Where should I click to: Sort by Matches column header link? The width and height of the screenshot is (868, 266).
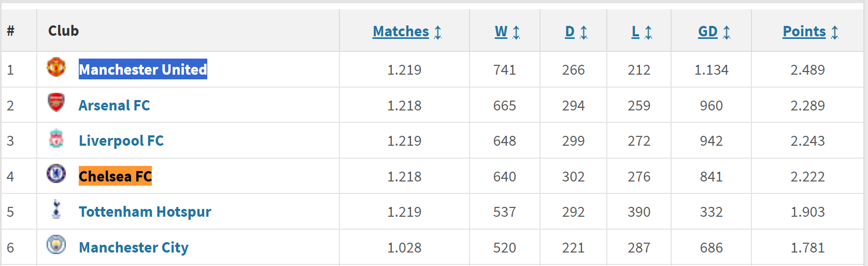401,32
